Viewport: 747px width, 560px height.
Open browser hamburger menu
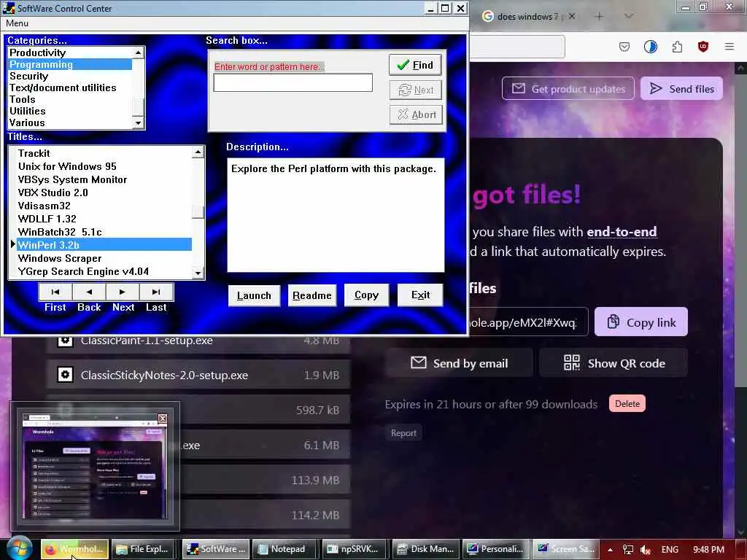click(729, 47)
